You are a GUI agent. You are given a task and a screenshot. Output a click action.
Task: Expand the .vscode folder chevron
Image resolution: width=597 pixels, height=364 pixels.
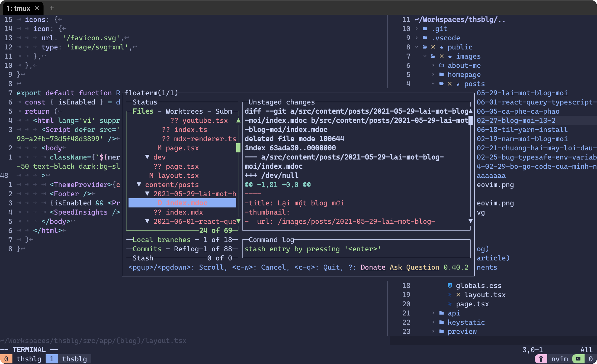pyautogui.click(x=416, y=38)
